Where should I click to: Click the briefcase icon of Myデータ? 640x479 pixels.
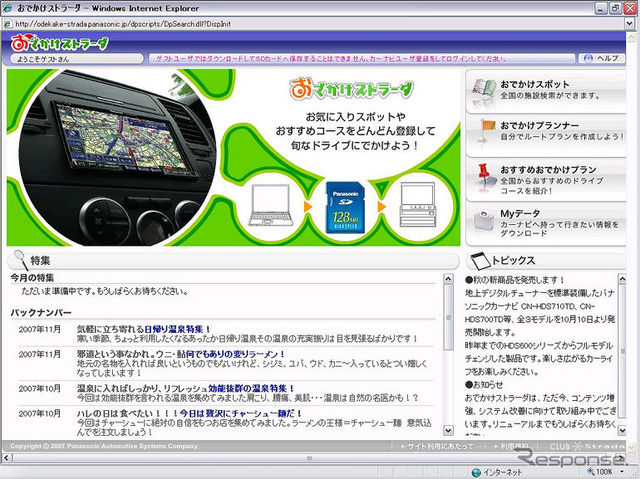(x=484, y=222)
